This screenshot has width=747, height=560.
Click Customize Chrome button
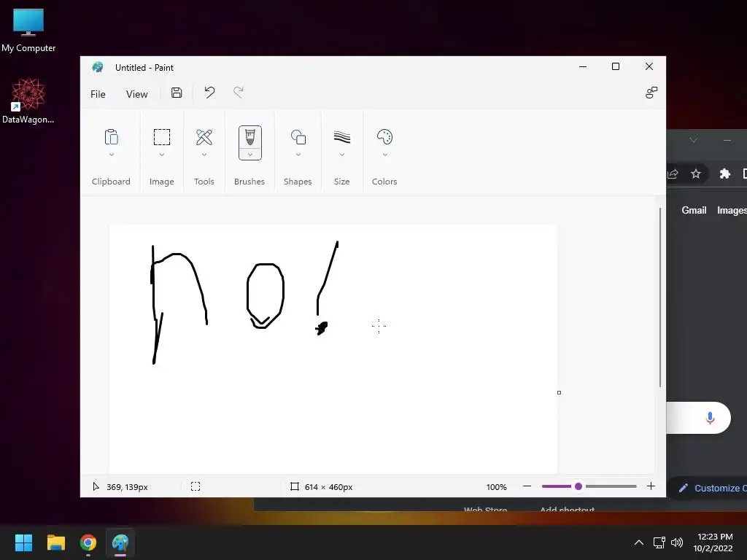click(708, 488)
